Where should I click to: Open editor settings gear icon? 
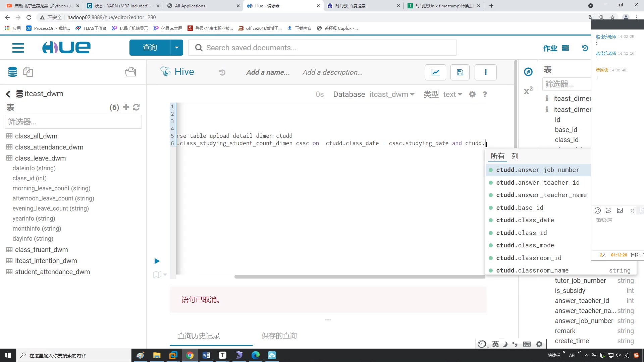pos(472,95)
